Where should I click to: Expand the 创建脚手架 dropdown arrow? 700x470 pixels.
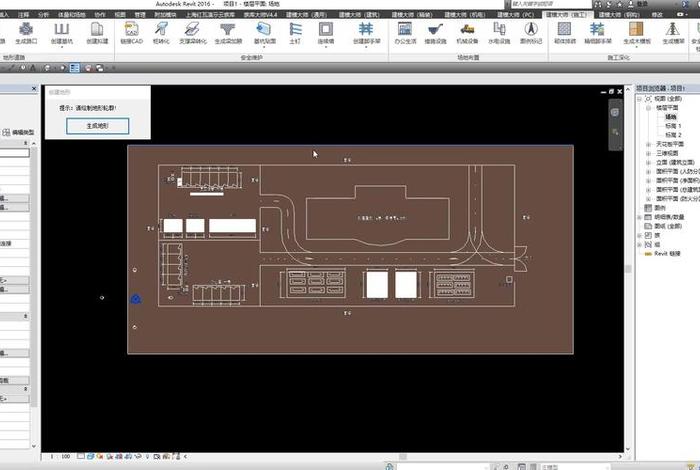tap(366, 47)
